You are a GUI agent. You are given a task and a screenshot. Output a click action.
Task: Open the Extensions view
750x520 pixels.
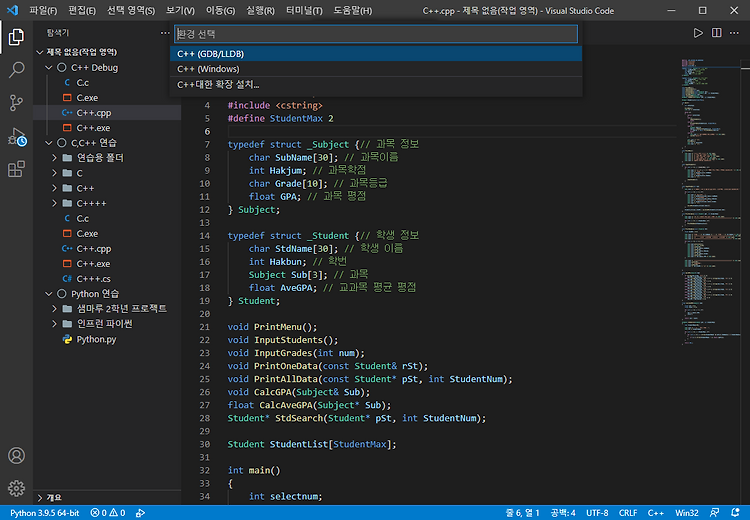click(x=16, y=169)
